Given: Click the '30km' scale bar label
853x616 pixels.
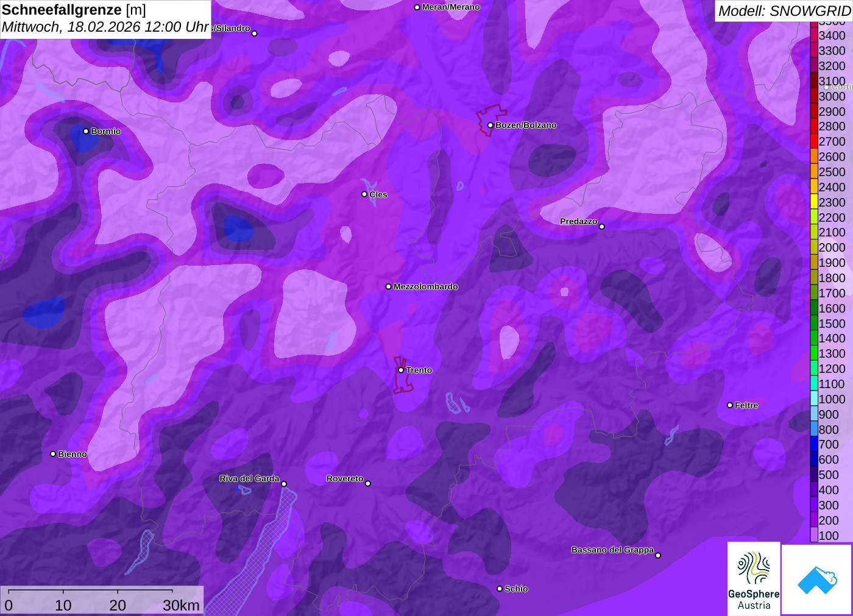Looking at the screenshot, I should point(181,605).
